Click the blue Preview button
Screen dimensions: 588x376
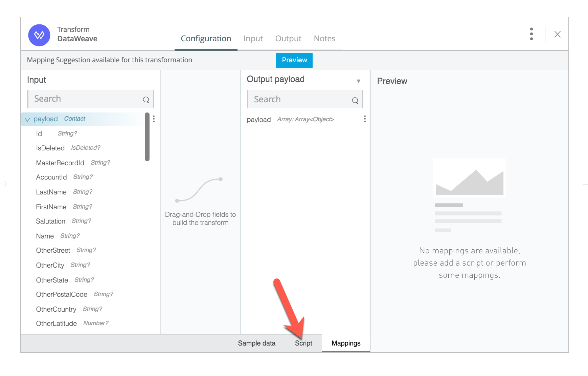click(x=294, y=60)
